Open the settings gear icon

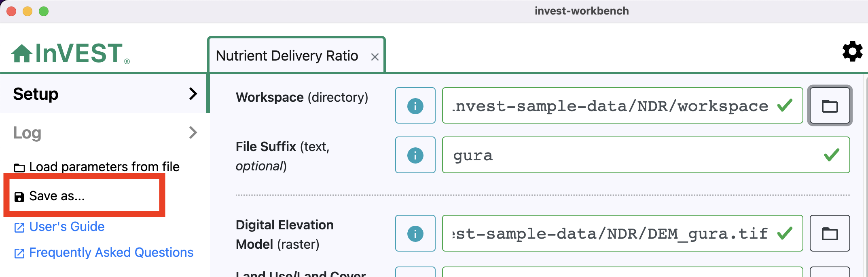pos(853,51)
